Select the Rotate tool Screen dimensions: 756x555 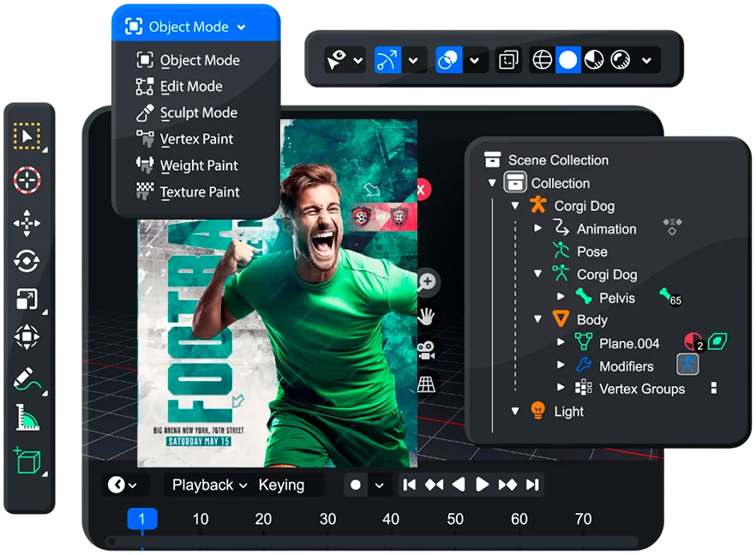click(27, 262)
